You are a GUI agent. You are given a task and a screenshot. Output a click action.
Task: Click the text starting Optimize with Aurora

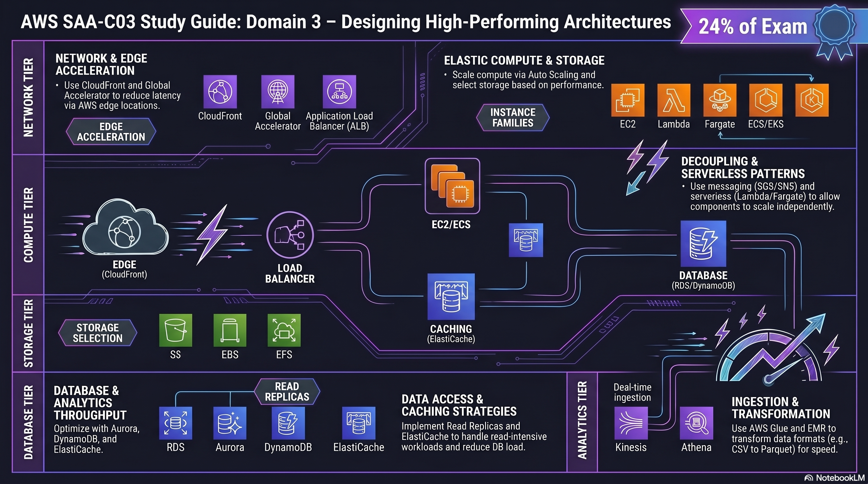pyautogui.click(x=97, y=439)
